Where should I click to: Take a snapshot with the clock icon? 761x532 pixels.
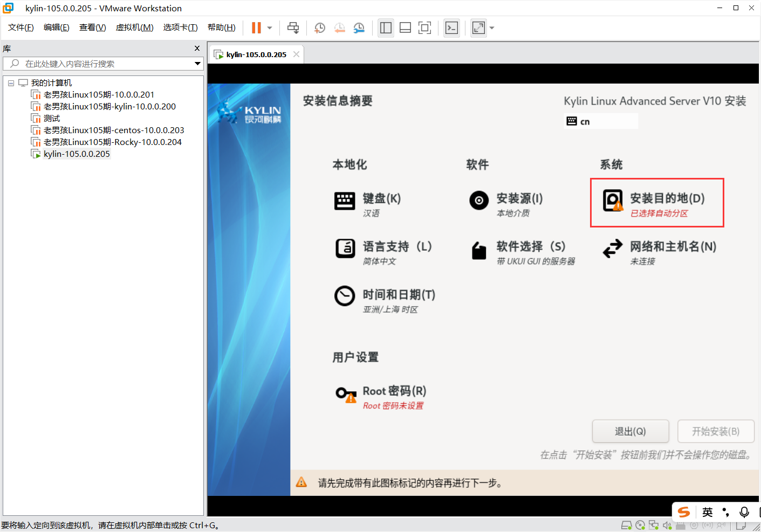(320, 28)
